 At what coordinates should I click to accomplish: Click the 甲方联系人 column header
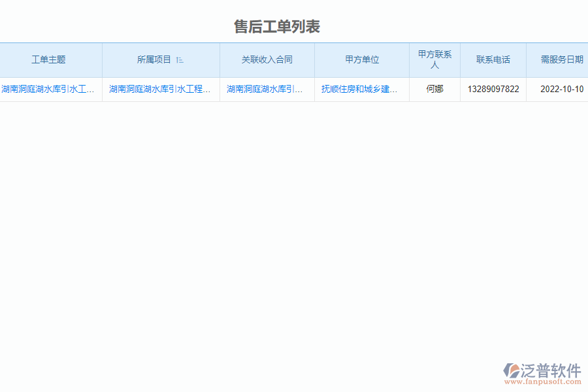pos(435,59)
